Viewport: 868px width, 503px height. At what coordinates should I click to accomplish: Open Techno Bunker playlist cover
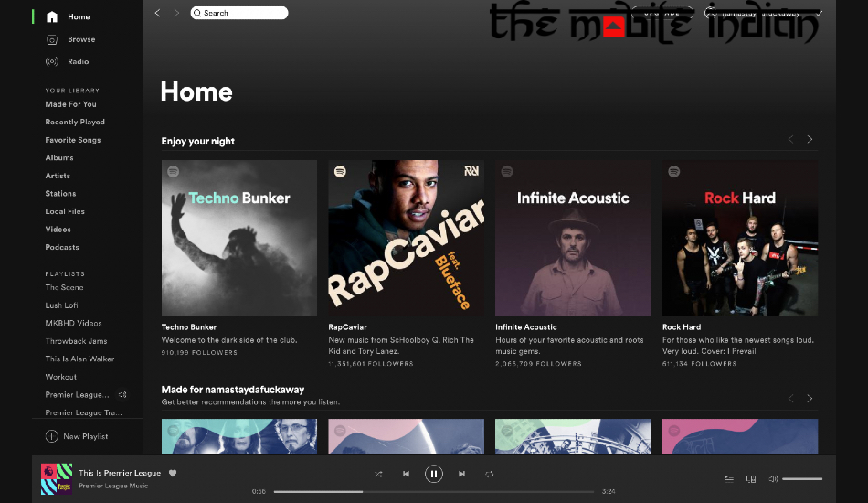click(x=239, y=238)
